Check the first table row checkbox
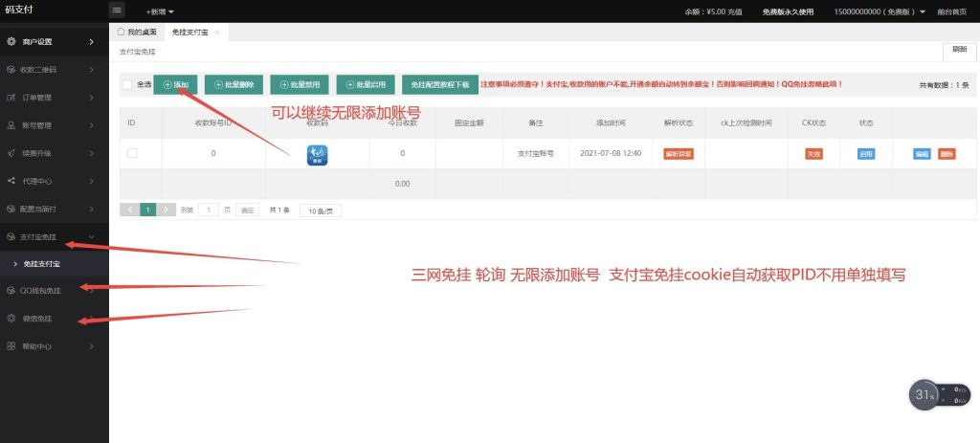Screen dimensions: 980x443 click(x=132, y=153)
